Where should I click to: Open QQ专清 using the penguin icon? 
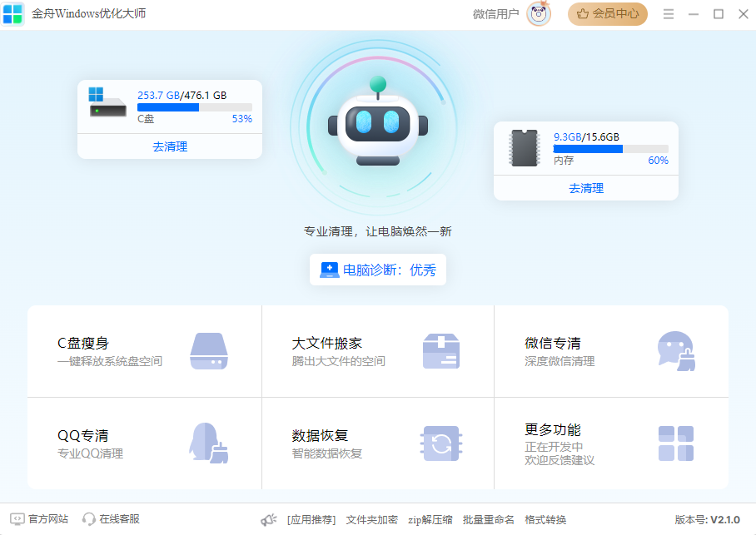210,443
